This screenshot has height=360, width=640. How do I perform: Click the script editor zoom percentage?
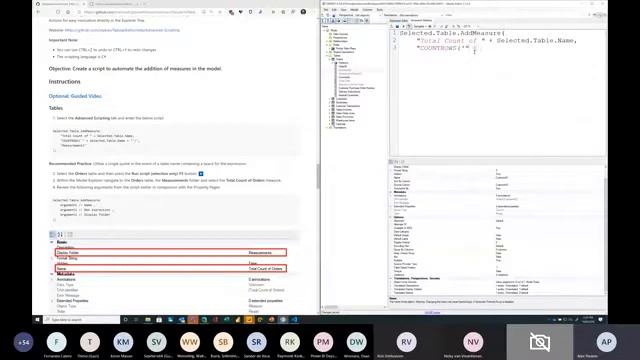(x=467, y=27)
